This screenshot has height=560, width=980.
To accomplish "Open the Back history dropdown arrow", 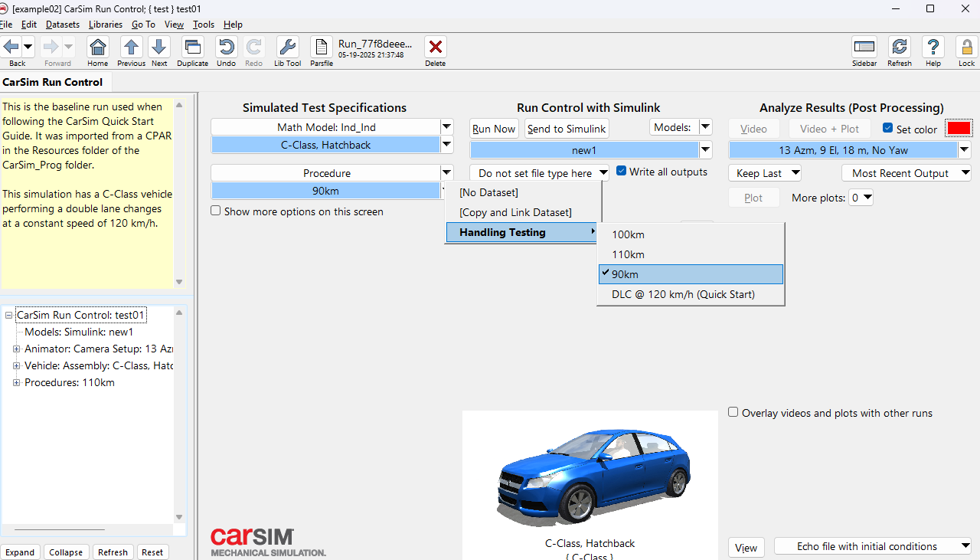I will pyautogui.click(x=28, y=46).
